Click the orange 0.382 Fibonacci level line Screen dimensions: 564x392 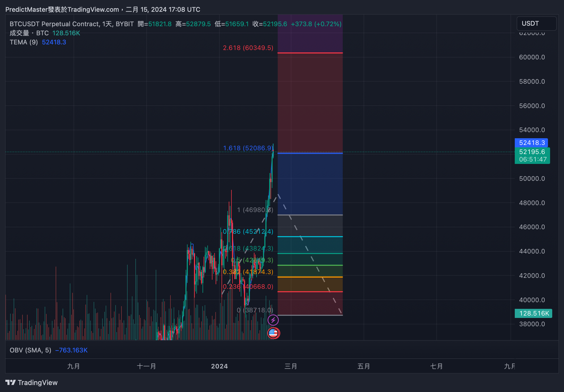pyautogui.click(x=310, y=277)
